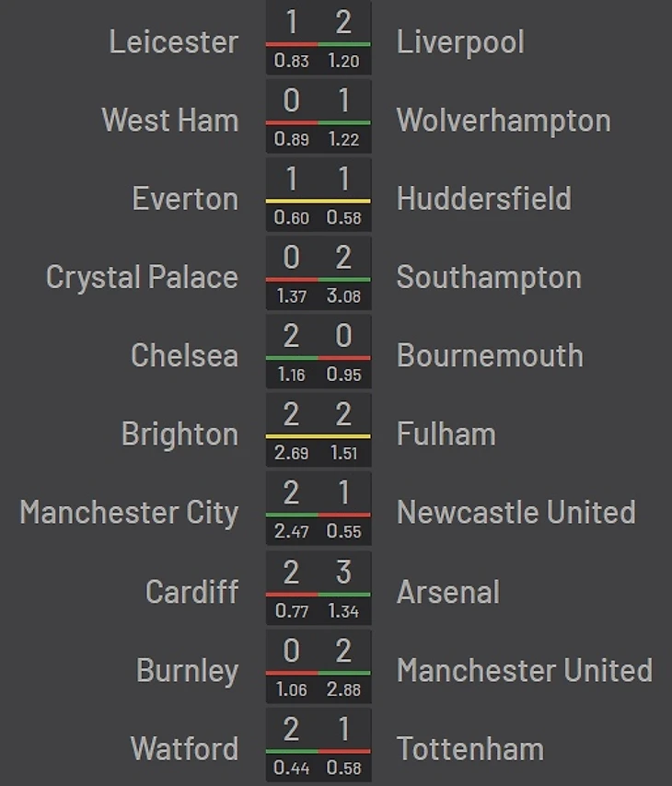The height and width of the screenshot is (786, 672).
Task: Open the Watford vs Tottenham 2-1 score
Action: 319,745
